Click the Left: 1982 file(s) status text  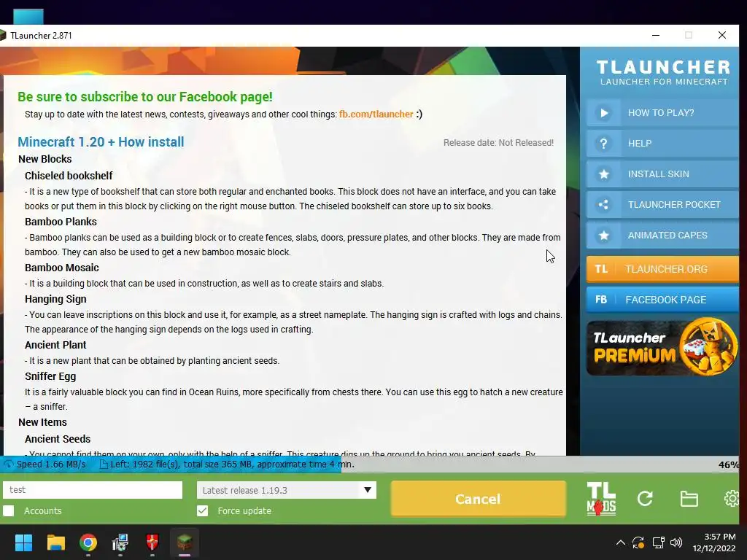pos(233,464)
